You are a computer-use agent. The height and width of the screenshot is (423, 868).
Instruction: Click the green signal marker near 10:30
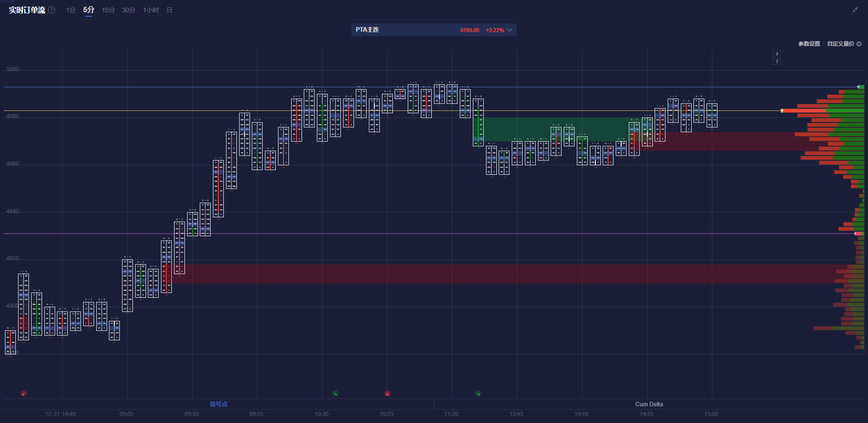click(335, 394)
